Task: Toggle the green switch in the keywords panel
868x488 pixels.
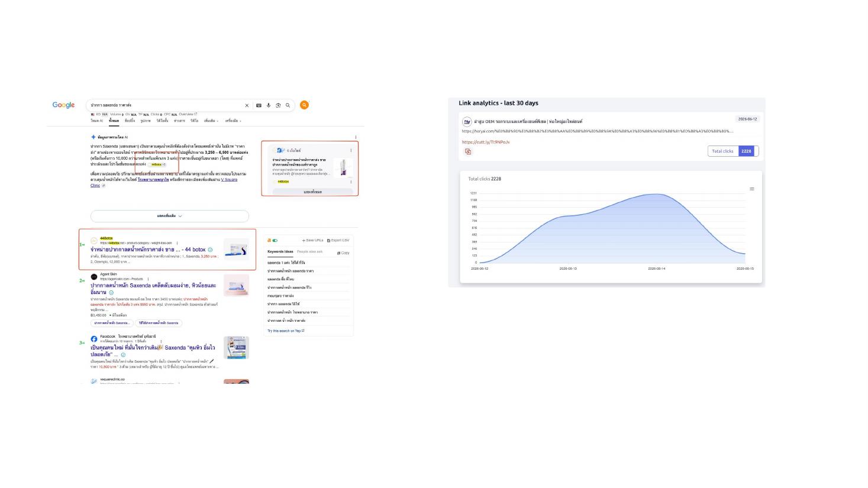Action: pyautogui.click(x=275, y=240)
